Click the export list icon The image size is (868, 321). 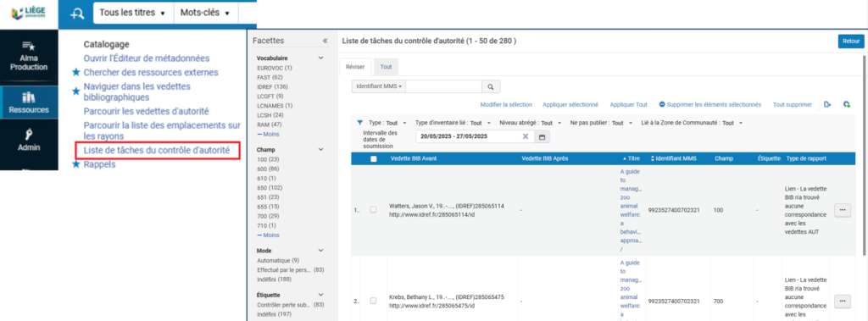(827, 104)
